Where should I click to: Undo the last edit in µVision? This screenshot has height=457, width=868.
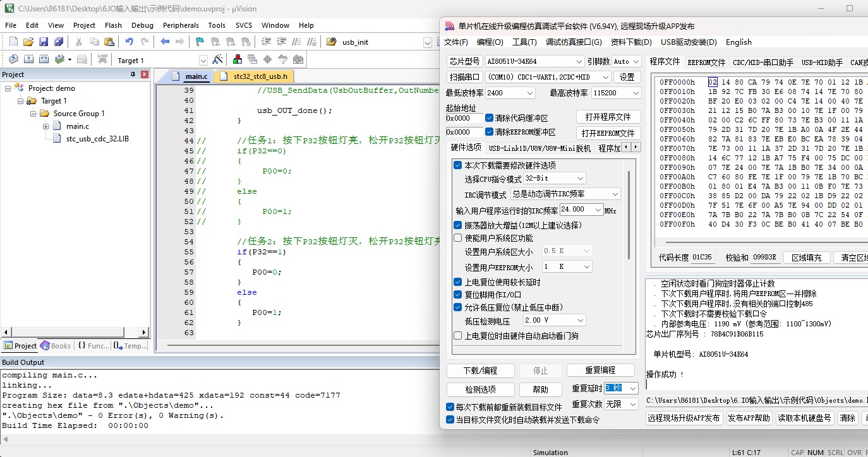pos(129,42)
